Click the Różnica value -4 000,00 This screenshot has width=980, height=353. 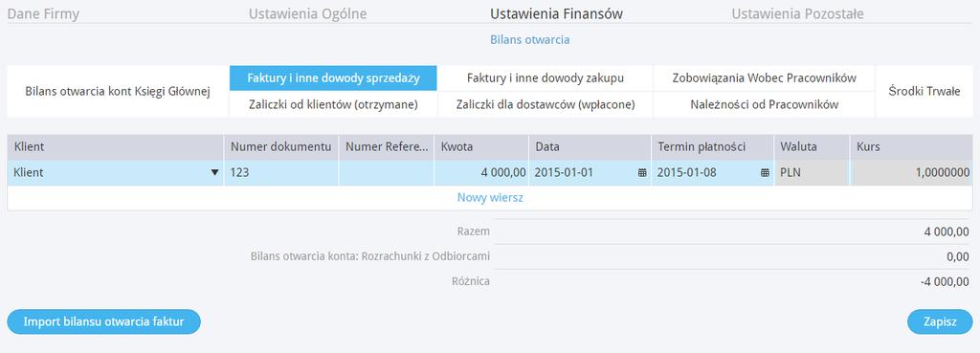945,282
